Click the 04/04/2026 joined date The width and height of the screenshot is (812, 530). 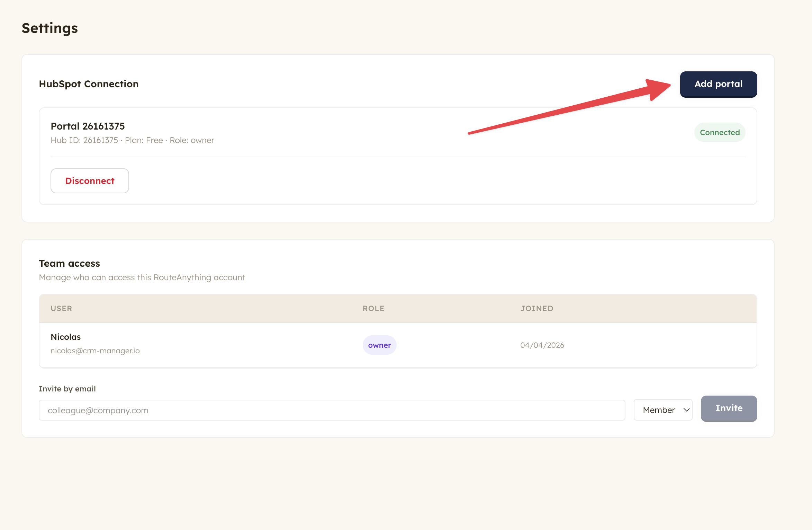click(x=542, y=345)
